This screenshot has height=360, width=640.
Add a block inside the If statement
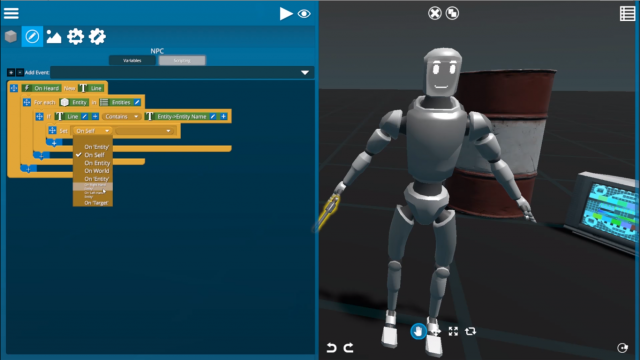tap(54, 143)
